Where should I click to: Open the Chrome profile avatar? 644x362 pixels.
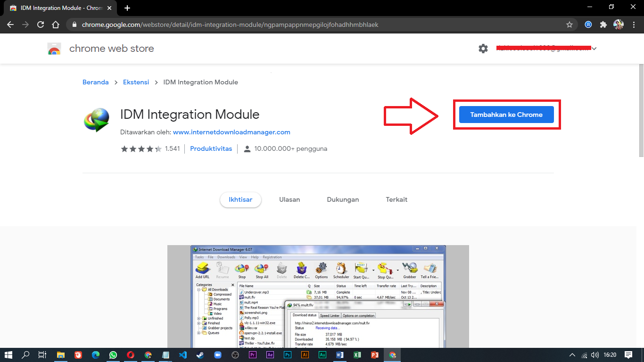coord(619,25)
